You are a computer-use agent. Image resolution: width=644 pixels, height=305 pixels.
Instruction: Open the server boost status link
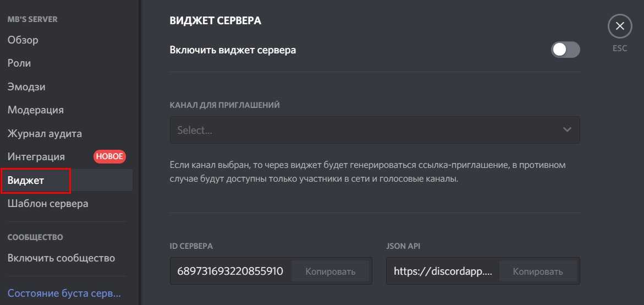point(64,293)
